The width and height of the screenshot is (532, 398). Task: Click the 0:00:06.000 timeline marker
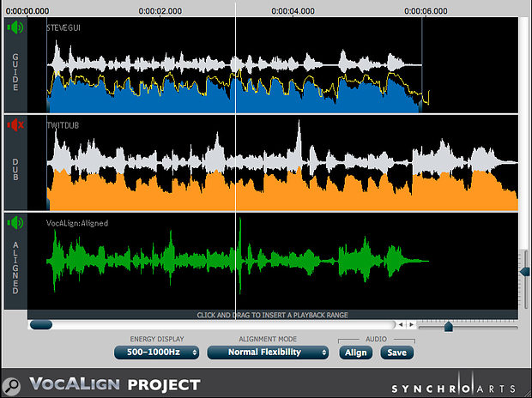pos(426,11)
